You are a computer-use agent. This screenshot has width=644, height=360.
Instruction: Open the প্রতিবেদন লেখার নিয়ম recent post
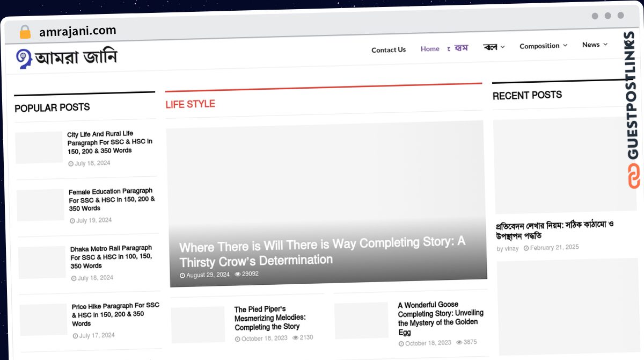pos(554,230)
